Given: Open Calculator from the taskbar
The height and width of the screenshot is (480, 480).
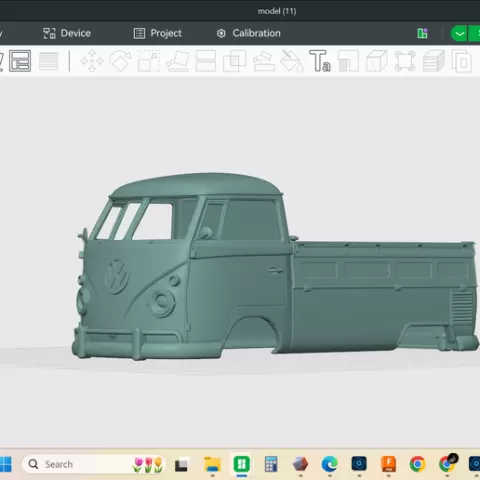Looking at the screenshot, I should pyautogui.click(x=271, y=464).
